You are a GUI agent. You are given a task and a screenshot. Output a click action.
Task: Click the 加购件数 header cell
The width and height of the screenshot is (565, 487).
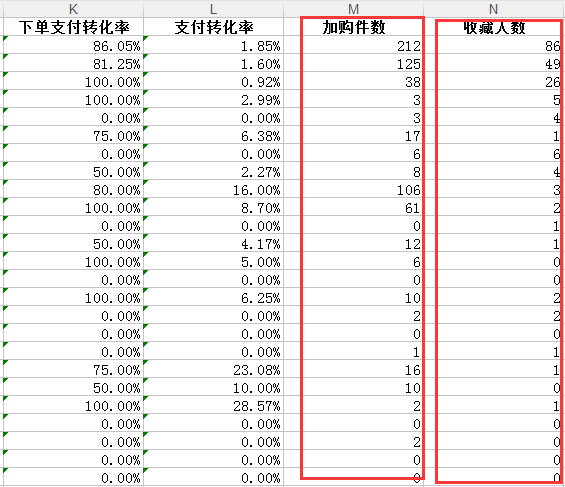(x=353, y=27)
